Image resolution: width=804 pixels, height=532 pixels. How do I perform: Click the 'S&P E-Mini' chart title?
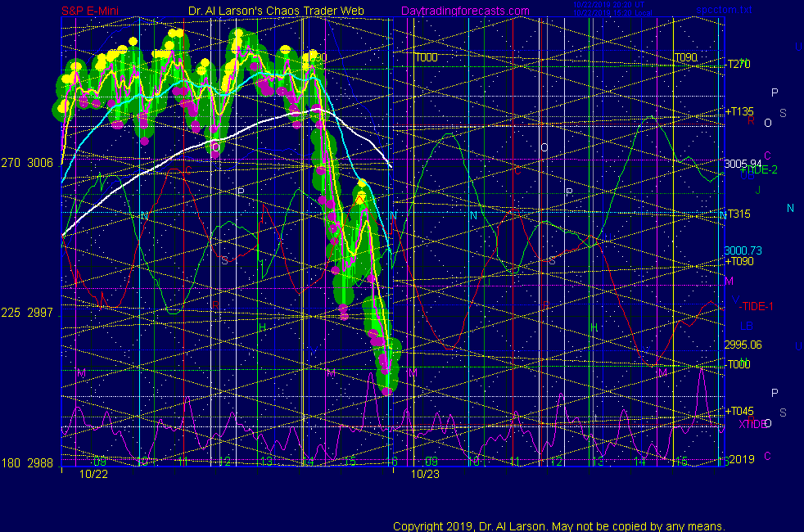pos(90,11)
